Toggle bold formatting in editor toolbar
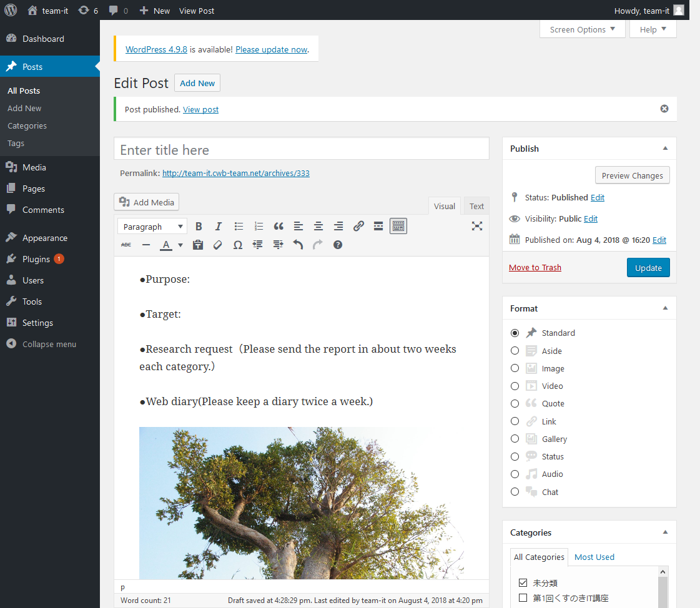 [199, 227]
